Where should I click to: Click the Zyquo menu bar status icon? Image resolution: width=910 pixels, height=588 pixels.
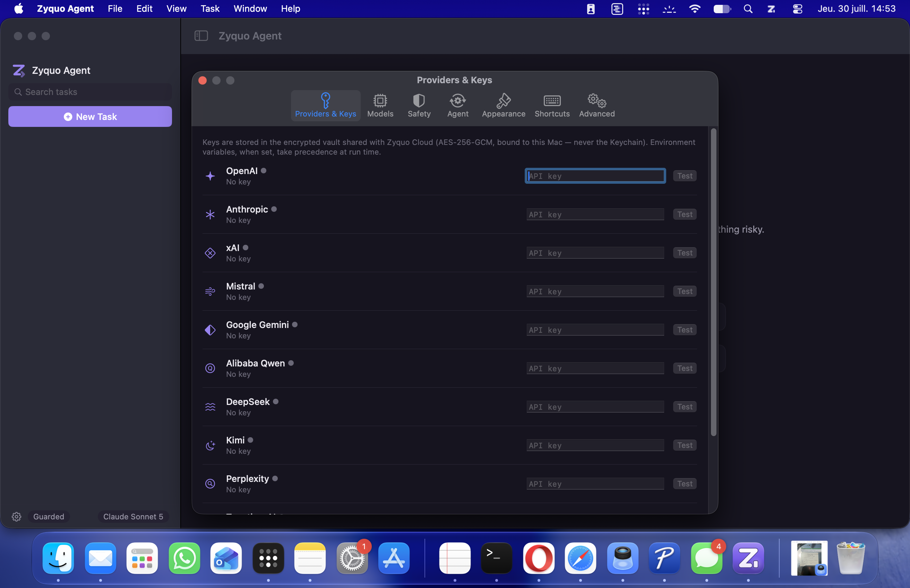771,9
